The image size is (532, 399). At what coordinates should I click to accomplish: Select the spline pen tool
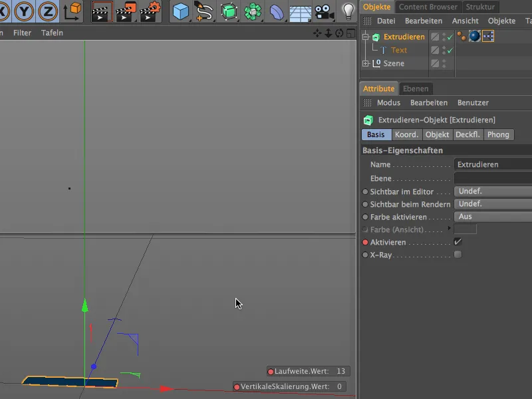pyautogui.click(x=203, y=11)
